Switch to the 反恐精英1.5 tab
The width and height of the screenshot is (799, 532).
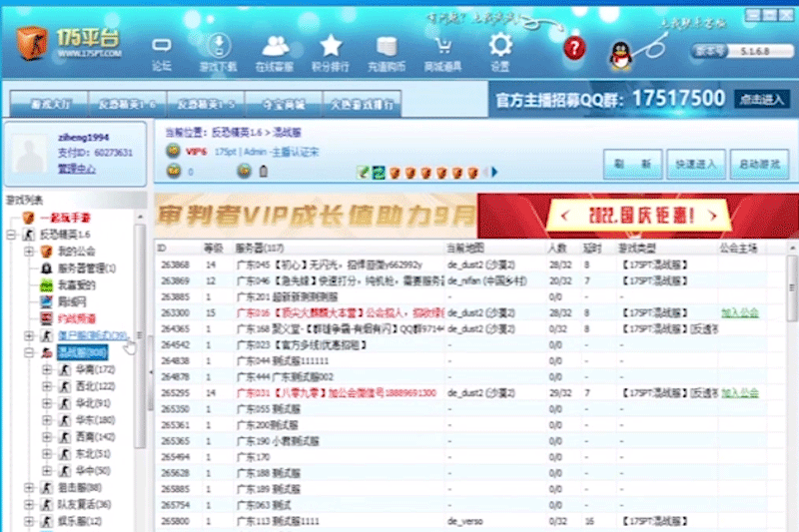(206, 104)
